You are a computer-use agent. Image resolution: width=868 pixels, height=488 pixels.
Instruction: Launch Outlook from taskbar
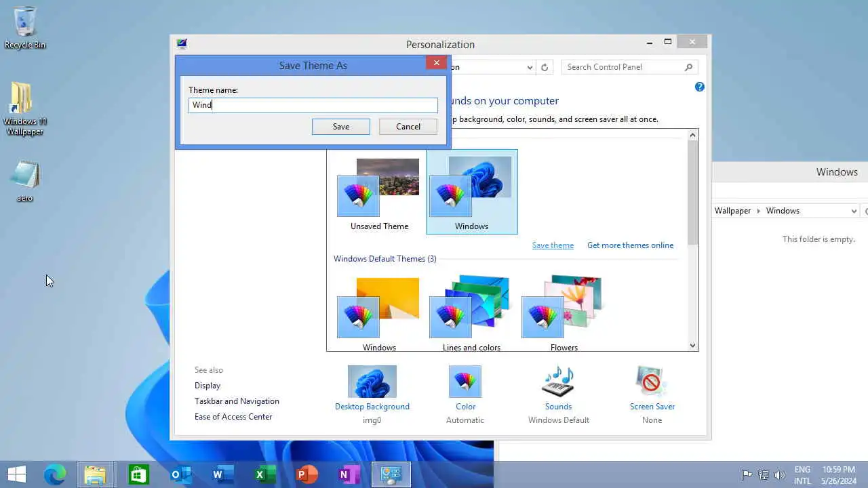pos(180,474)
